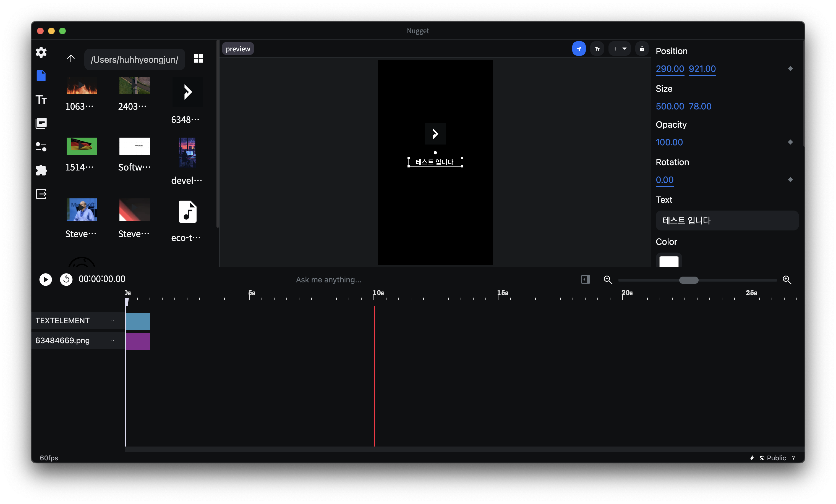
Task: Go up one directory with arrow
Action: pyautogui.click(x=70, y=59)
